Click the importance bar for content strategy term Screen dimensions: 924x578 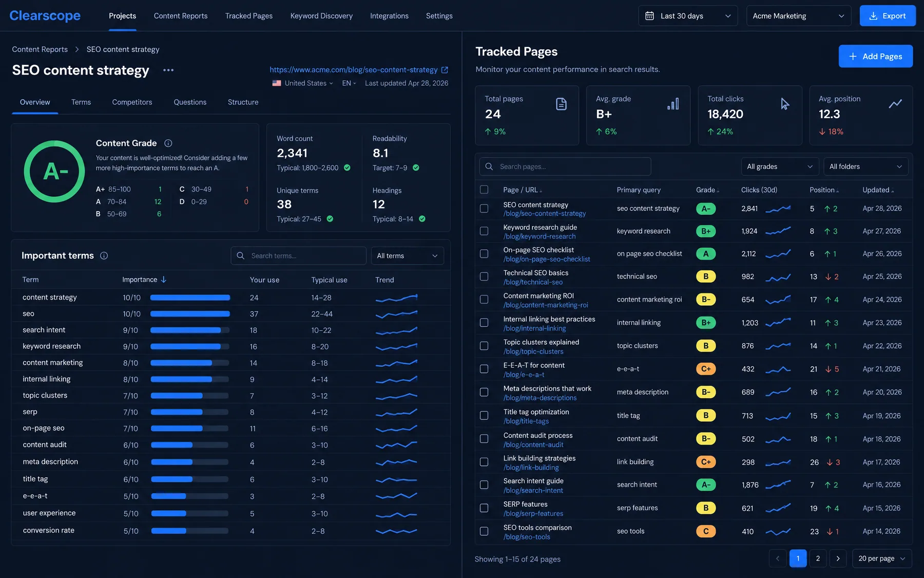coord(190,297)
